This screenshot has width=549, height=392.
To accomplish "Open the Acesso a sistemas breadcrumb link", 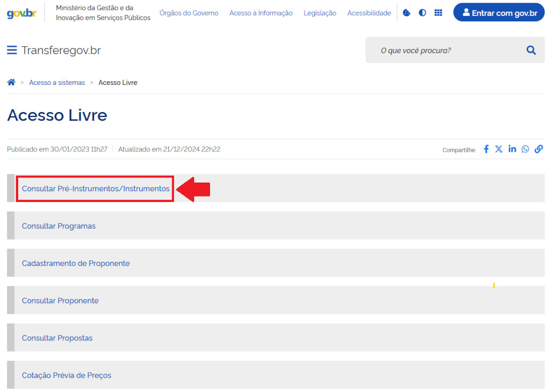I will tap(57, 82).
